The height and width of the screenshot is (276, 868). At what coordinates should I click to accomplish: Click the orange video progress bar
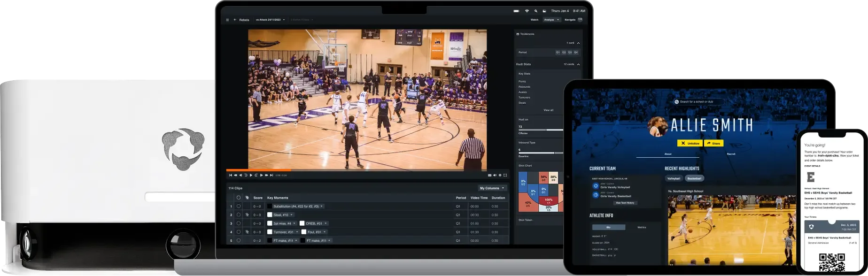[258, 170]
